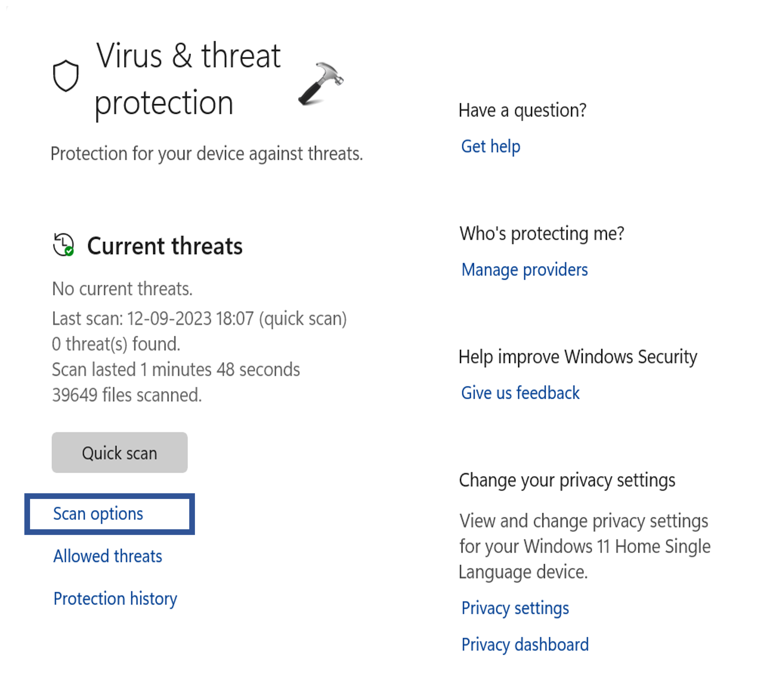Click the Help improve Windows Security heading
Screen dimensions: 784x674
pos(578,357)
